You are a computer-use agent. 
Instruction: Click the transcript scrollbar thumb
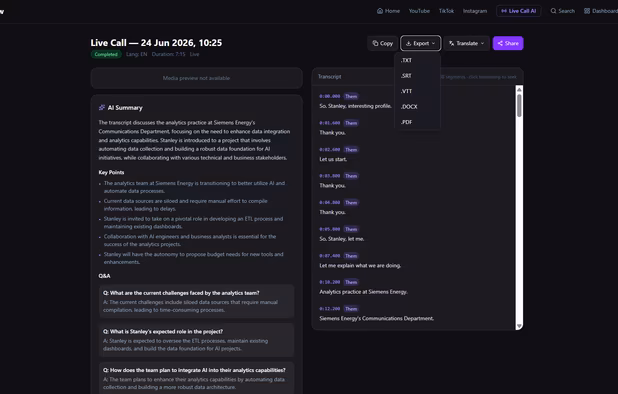[519, 106]
